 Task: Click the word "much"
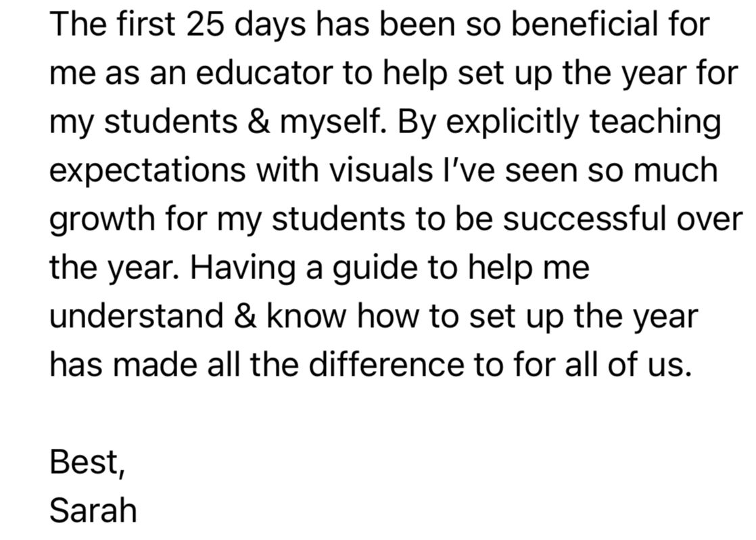click(675, 170)
